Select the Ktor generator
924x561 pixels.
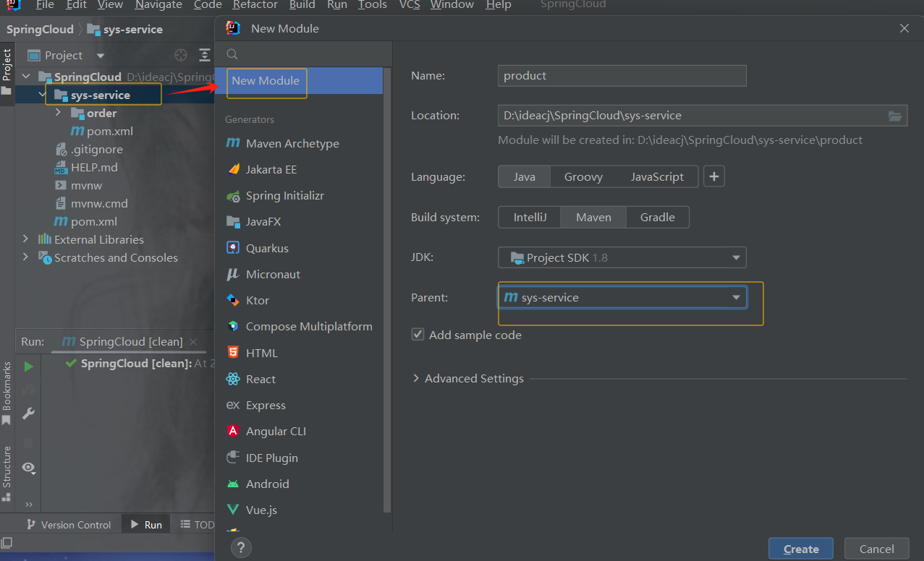[x=248, y=300]
